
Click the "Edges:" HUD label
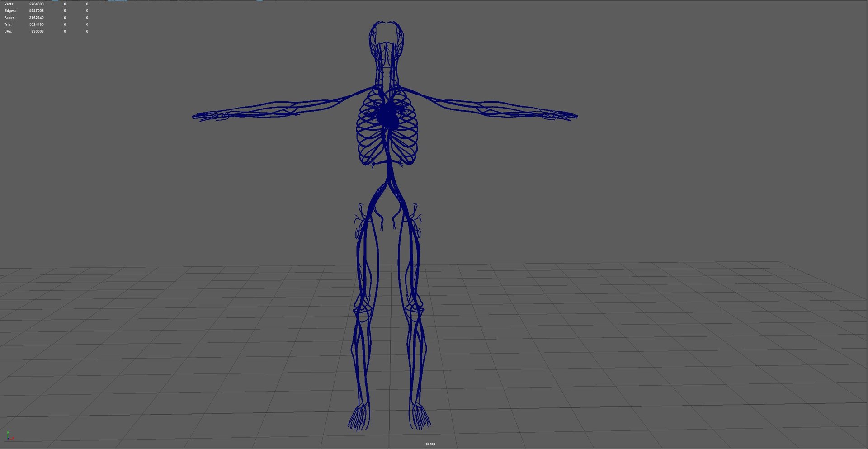(x=10, y=11)
